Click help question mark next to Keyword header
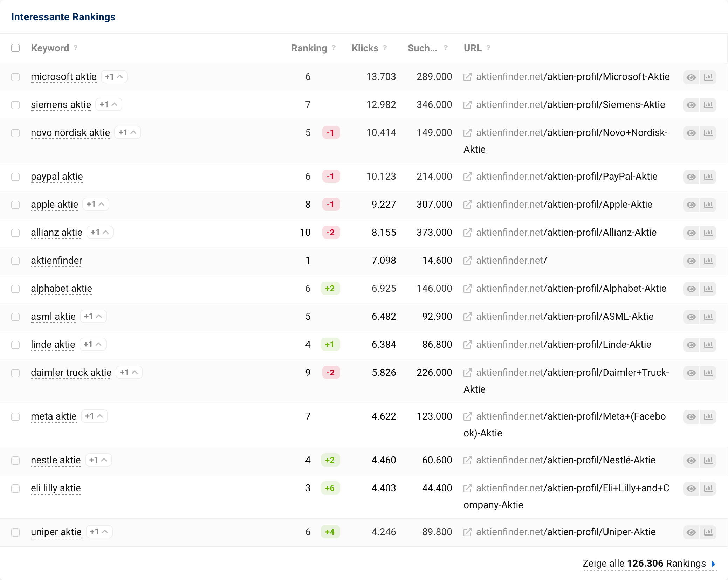Viewport: 728px width, 580px height. point(76,48)
